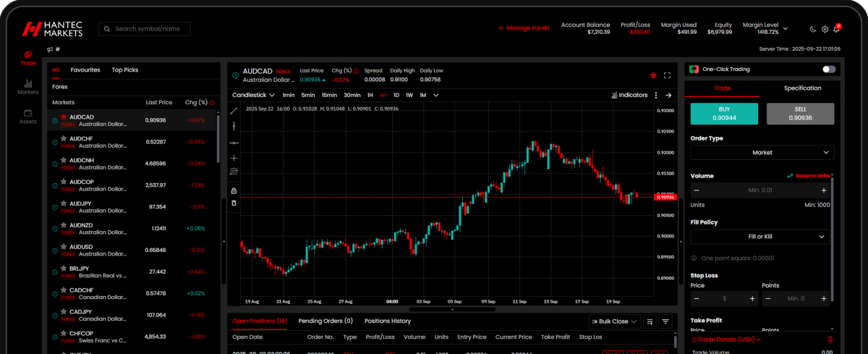Select the trend line drawing tool

[234, 111]
